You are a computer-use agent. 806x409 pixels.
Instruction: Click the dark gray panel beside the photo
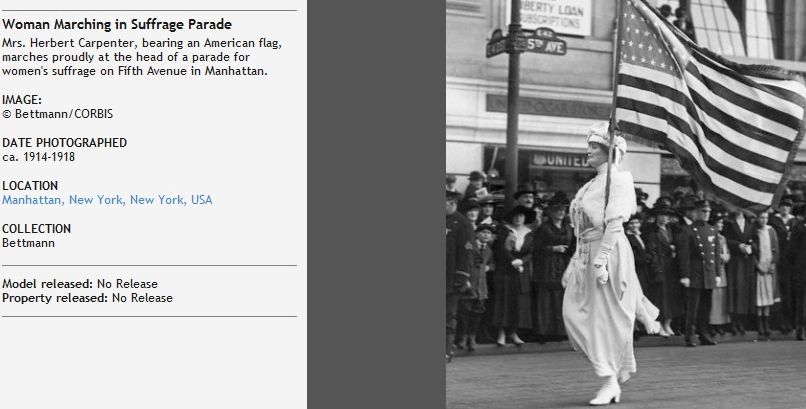pyautogui.click(x=376, y=204)
